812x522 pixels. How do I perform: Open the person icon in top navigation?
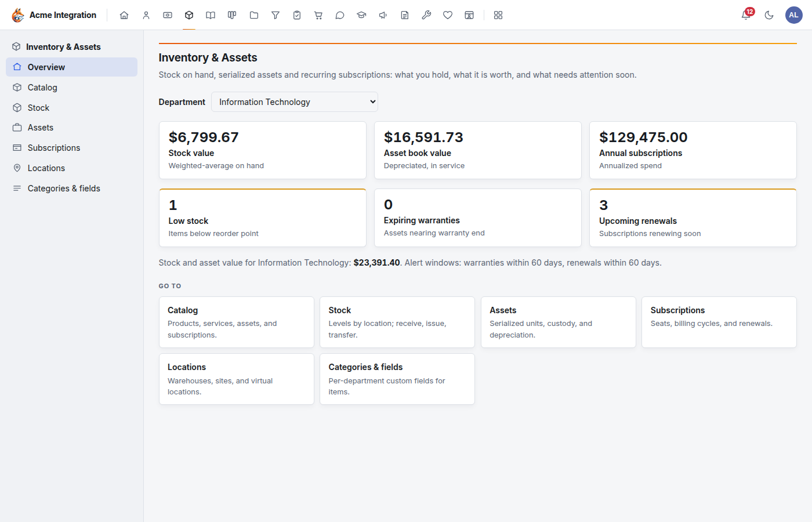146,15
